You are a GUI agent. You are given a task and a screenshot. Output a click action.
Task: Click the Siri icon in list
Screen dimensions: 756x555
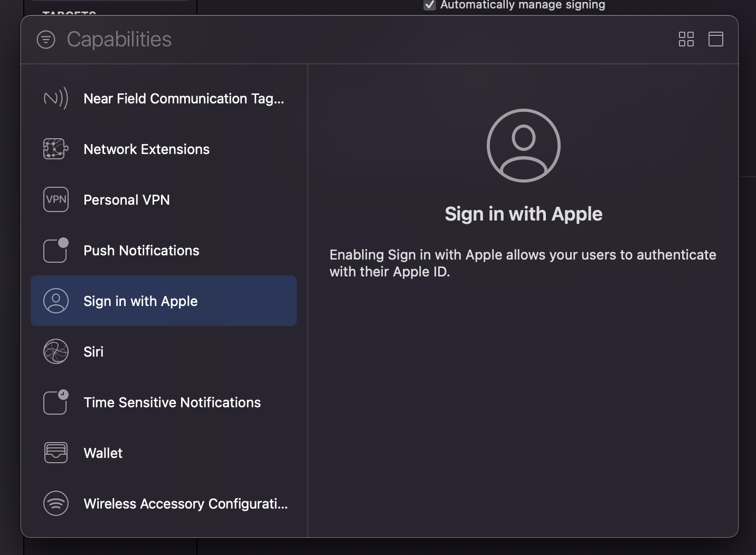coord(55,352)
